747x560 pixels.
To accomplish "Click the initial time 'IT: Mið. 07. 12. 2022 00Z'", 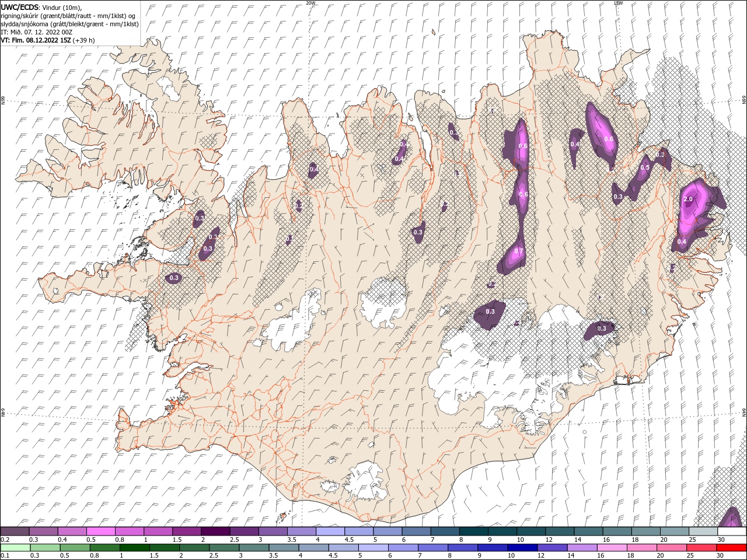I will (37, 32).
